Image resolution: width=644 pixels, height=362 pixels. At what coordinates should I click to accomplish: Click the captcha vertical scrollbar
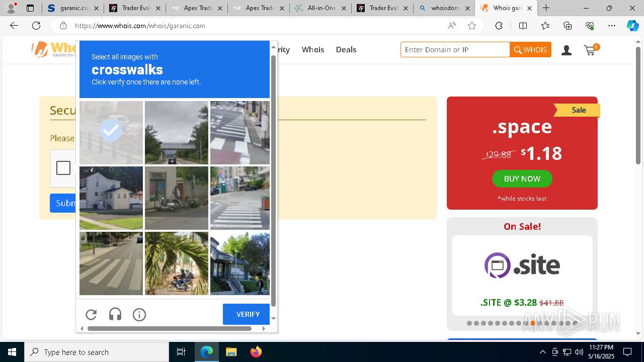[274, 180]
